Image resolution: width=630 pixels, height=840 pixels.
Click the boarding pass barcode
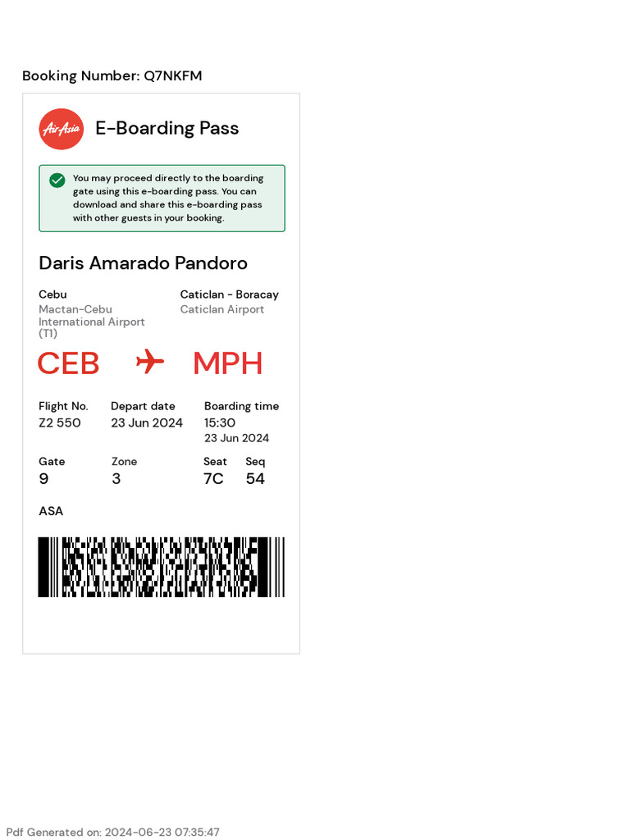point(161,567)
